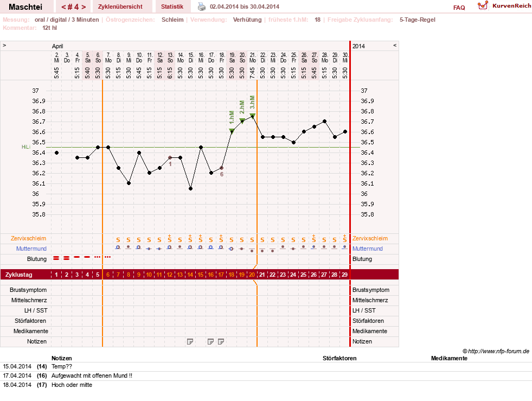Click the date range 02.04.2014 bis 30.04.2014
532x401 pixels.
tap(245, 7)
